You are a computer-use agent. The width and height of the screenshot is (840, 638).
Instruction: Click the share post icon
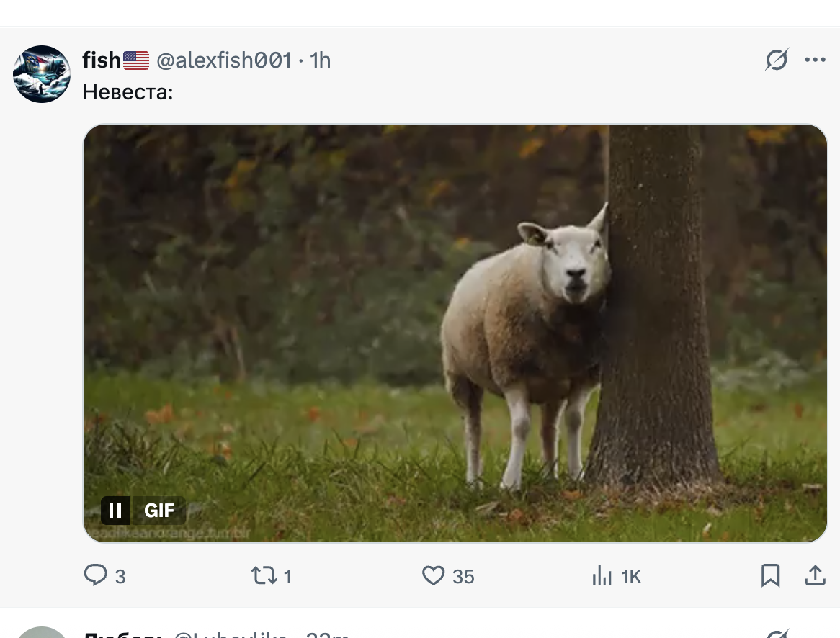[815, 575]
